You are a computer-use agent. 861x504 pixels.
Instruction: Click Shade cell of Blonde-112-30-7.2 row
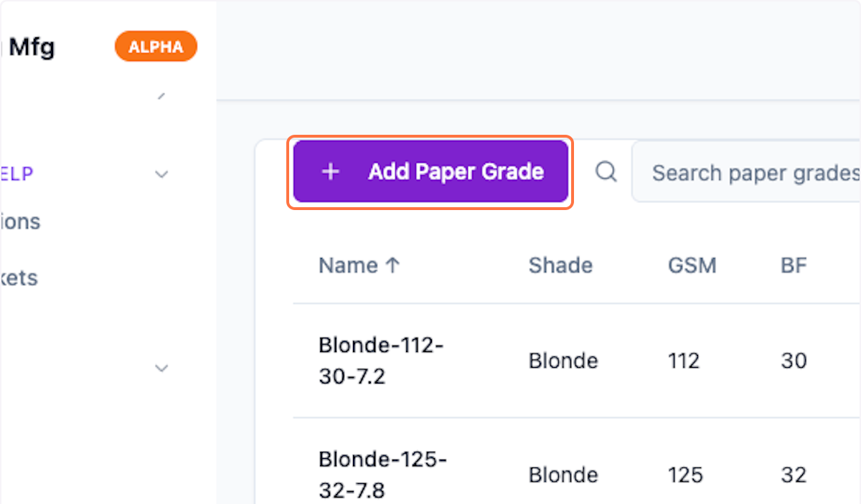click(x=563, y=360)
